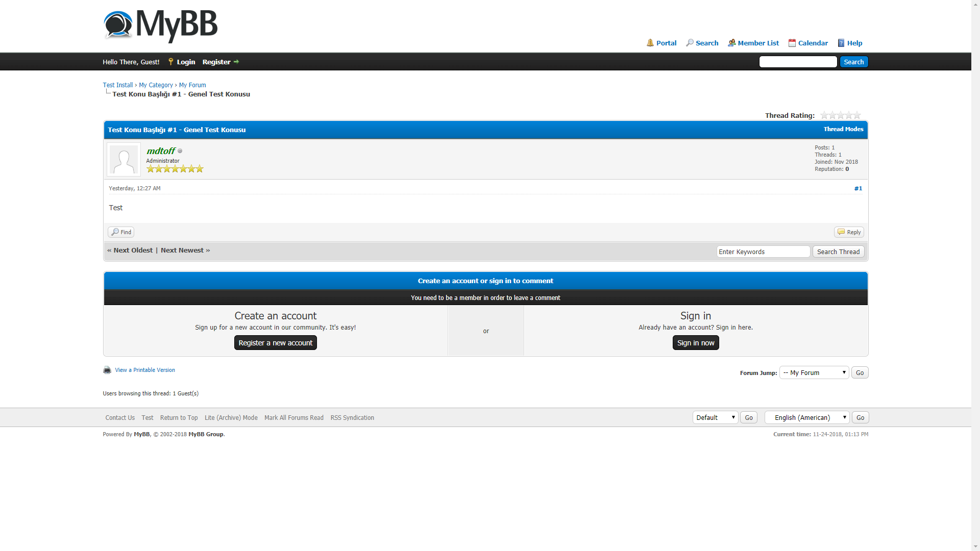Click mdtoff's default avatar image
The image size is (980, 551).
click(x=124, y=160)
